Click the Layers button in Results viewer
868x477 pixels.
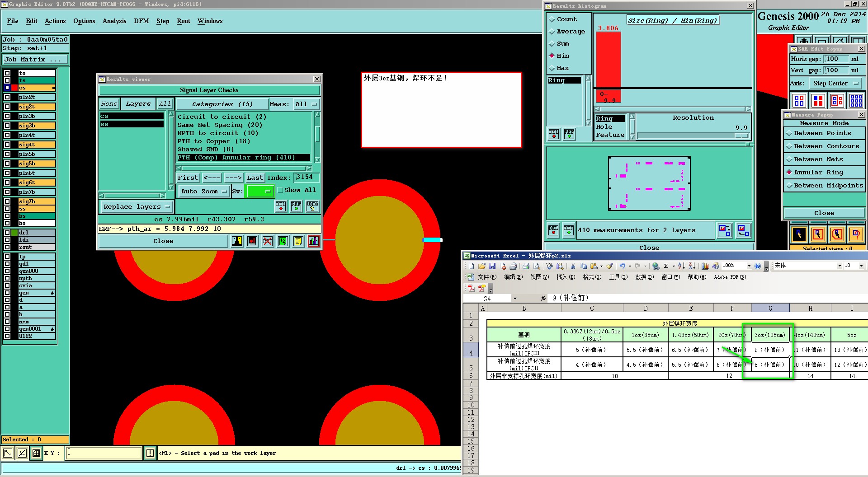[138, 104]
